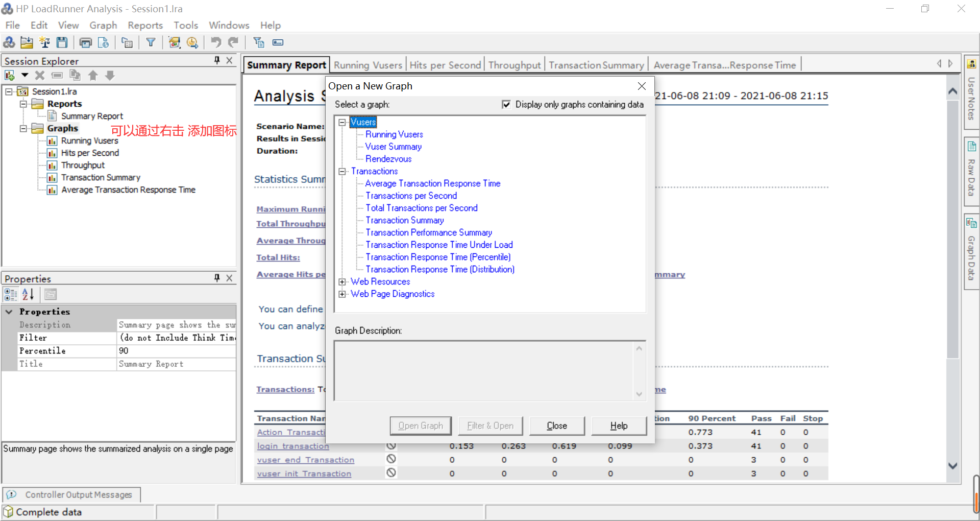Select Vuser Summary in the graph tree
The width and height of the screenshot is (980, 521).
coord(393,147)
